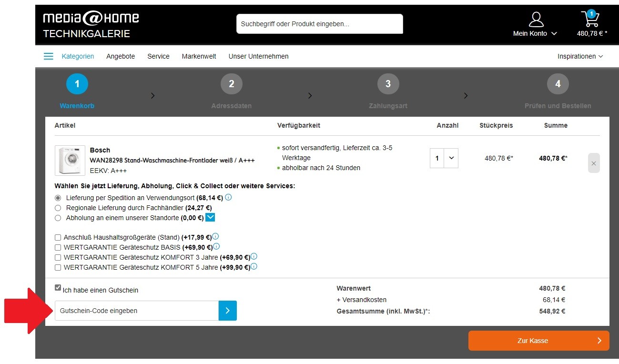619x364 pixels.
Task: Uncheck Ich habe einen Gutschein
Action: 58,288
